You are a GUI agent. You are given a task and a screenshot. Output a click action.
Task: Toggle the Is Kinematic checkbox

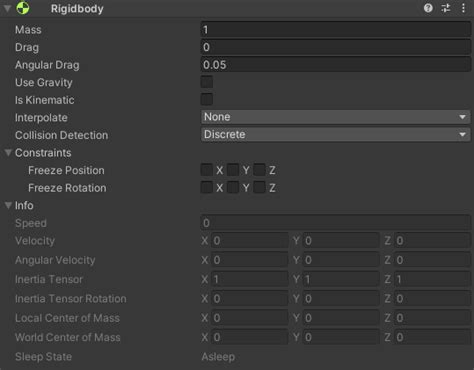pos(207,99)
